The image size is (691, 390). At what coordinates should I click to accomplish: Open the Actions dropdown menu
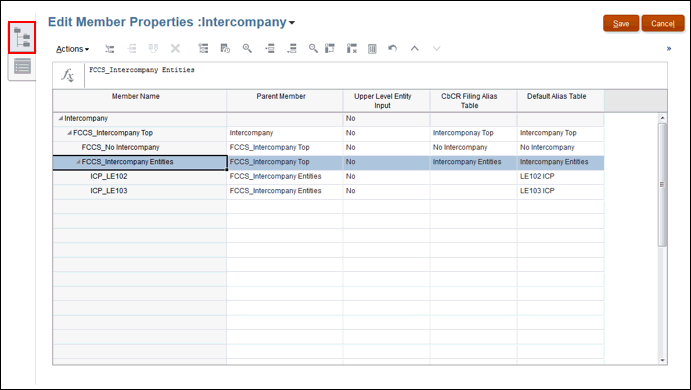coord(73,49)
